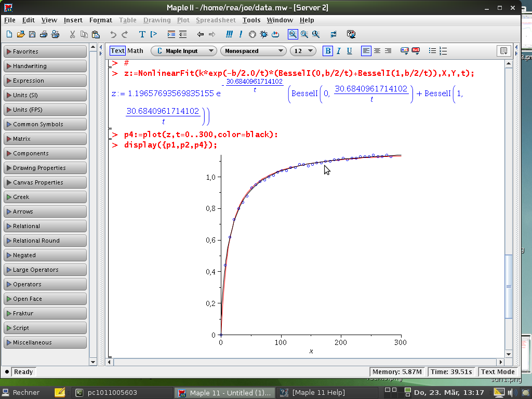Open the debugger bug icon
This screenshot has height=399, width=532.
point(263,34)
